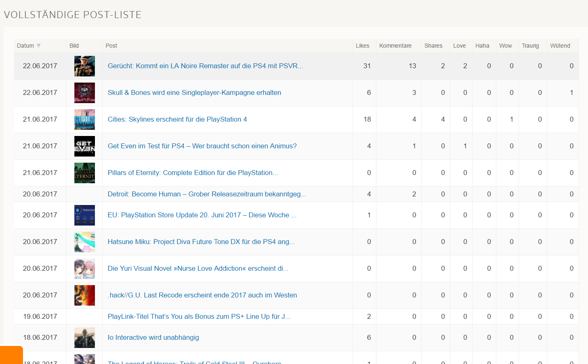Click the orange widget button at bottom left

click(11, 355)
